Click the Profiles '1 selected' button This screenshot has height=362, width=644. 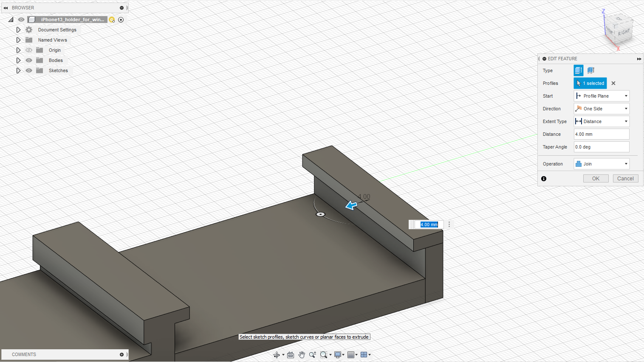[590, 83]
